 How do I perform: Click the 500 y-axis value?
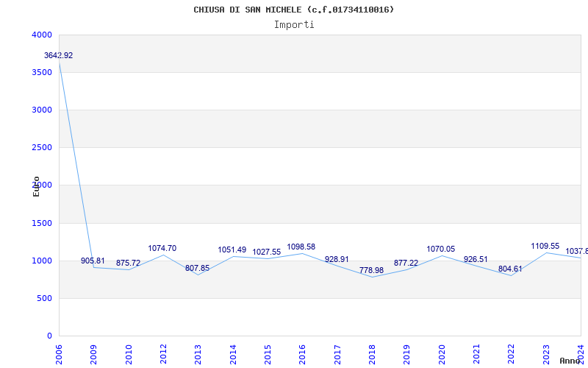click(45, 299)
